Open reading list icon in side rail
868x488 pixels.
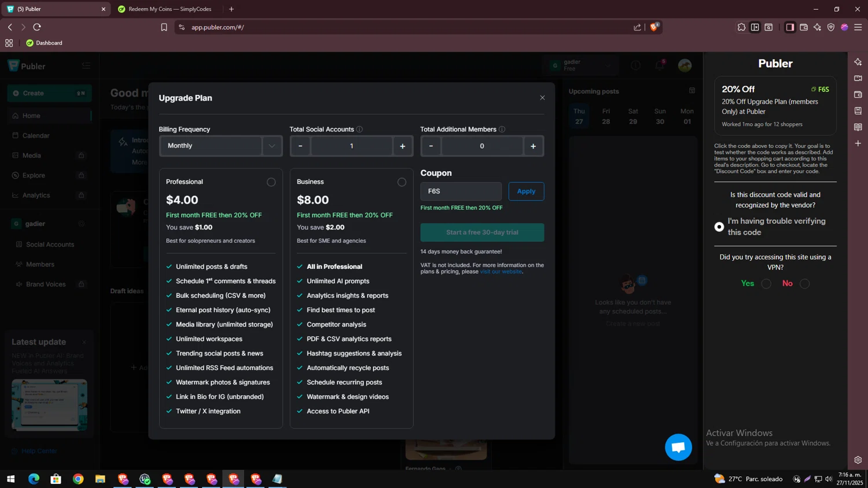tap(858, 127)
